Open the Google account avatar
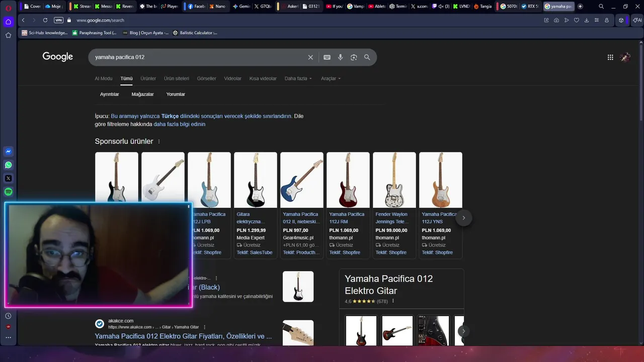 click(x=625, y=57)
